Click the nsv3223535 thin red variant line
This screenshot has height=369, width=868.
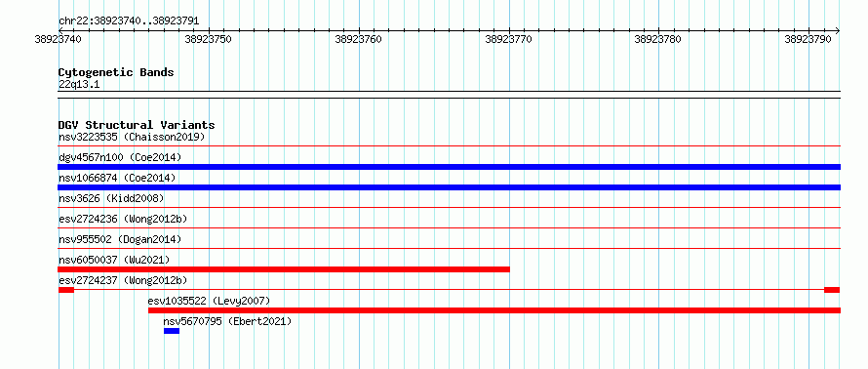[449, 146]
